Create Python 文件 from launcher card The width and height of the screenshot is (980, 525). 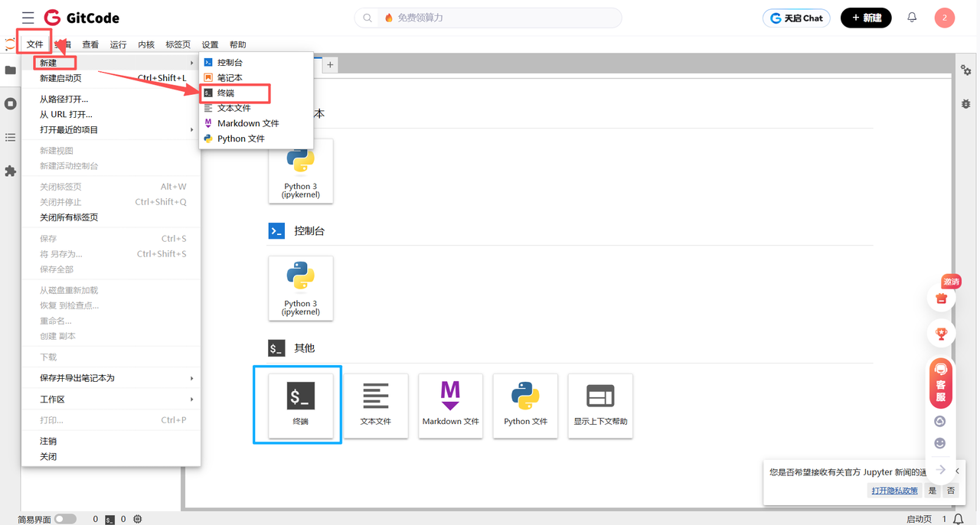tap(526, 406)
